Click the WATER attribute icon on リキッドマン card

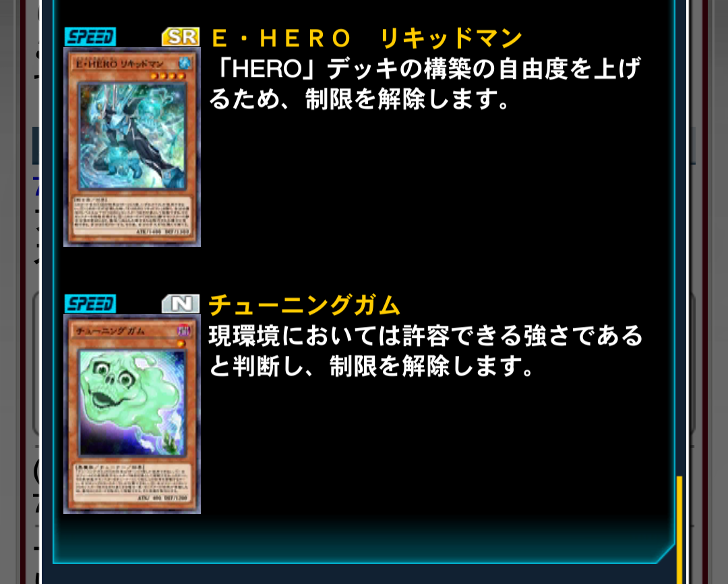click(x=184, y=62)
